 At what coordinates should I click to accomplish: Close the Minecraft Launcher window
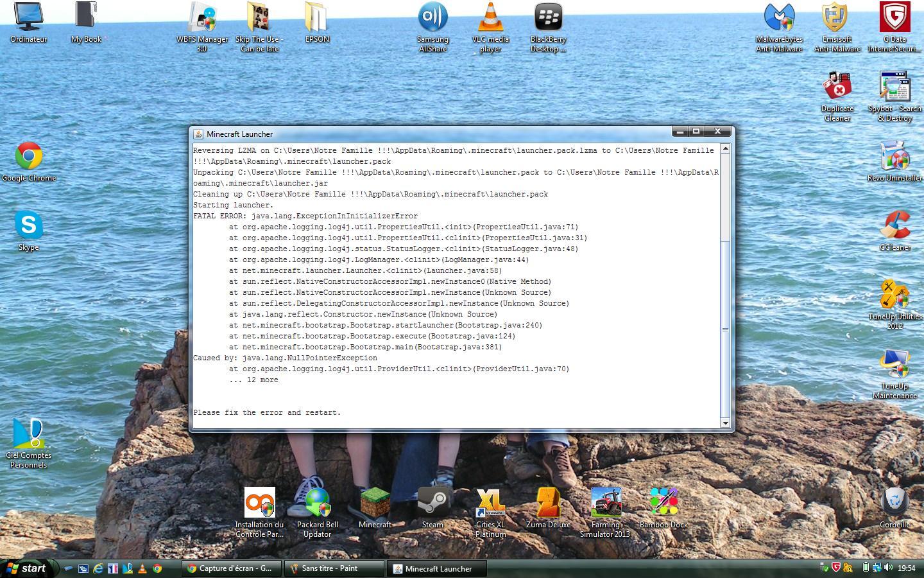point(717,132)
